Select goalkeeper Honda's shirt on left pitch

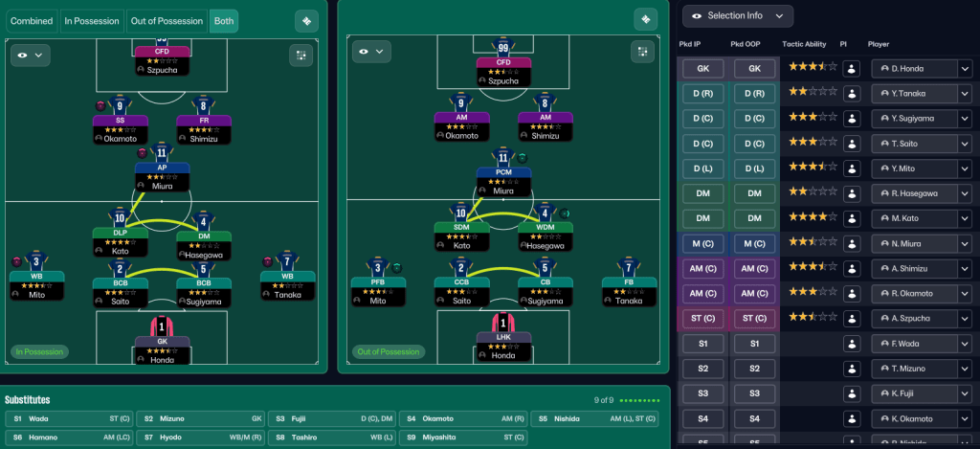[x=156, y=326]
